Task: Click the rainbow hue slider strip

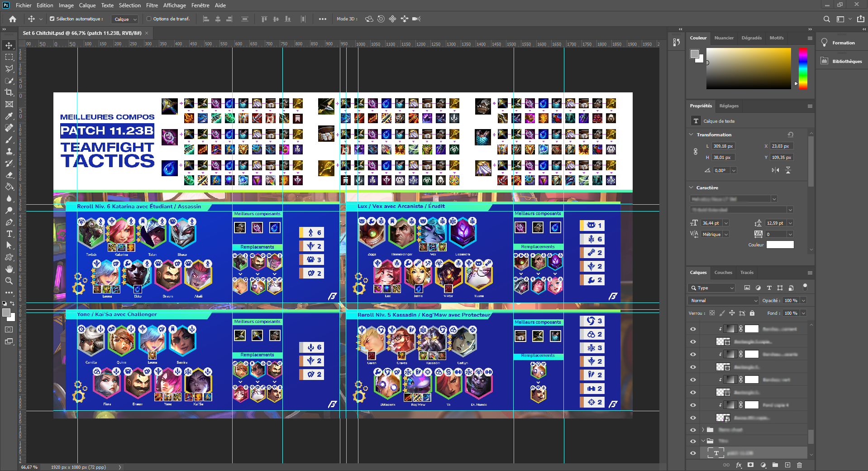Action: point(803,68)
